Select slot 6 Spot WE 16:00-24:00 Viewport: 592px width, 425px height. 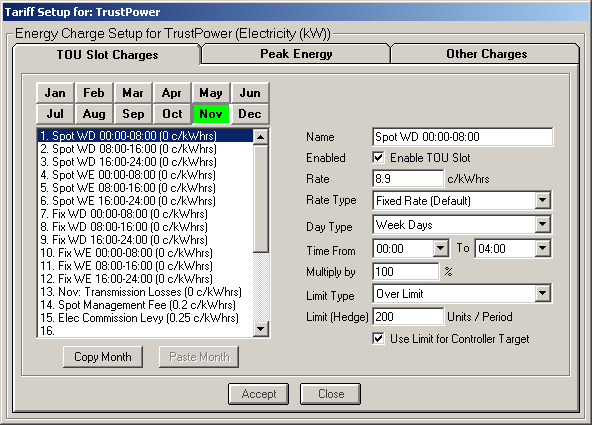(145, 201)
